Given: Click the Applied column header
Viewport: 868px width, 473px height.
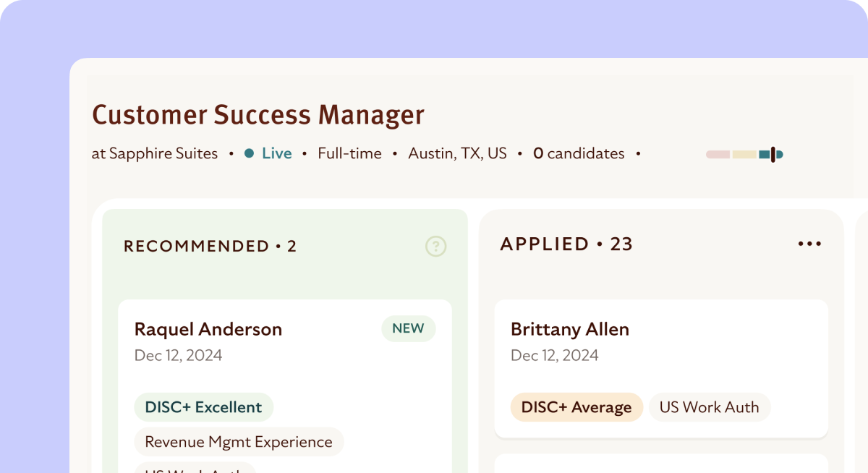Looking at the screenshot, I should pyautogui.click(x=566, y=244).
